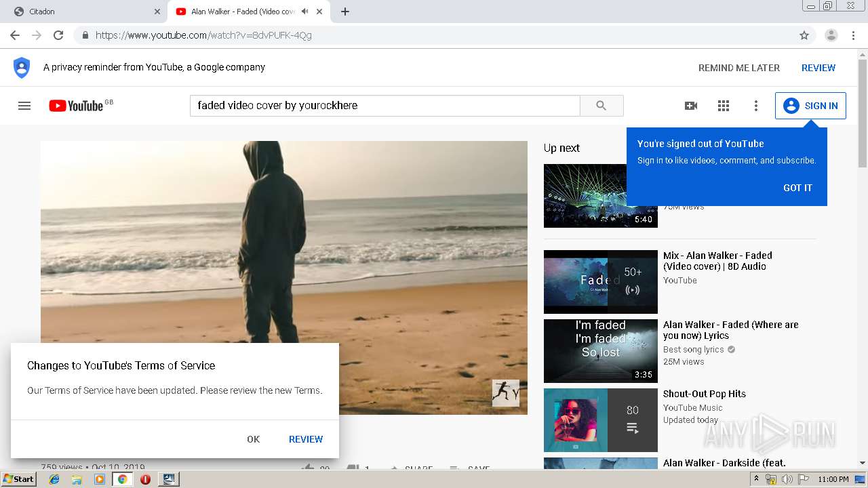Open the YouTube settings three-dot menu
Screen dimensions: 868x488
tap(756, 106)
